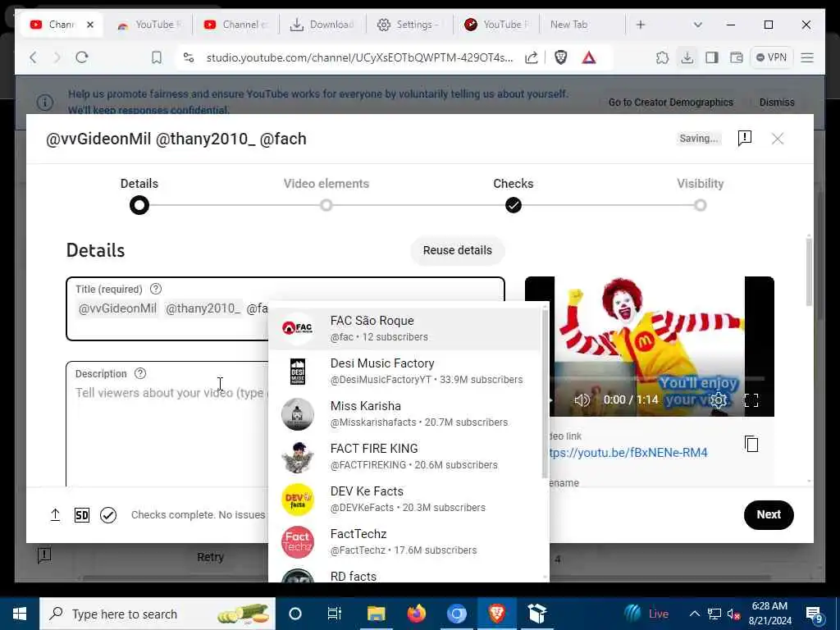
Task: Click Go to Creator Demographics
Action: click(670, 102)
